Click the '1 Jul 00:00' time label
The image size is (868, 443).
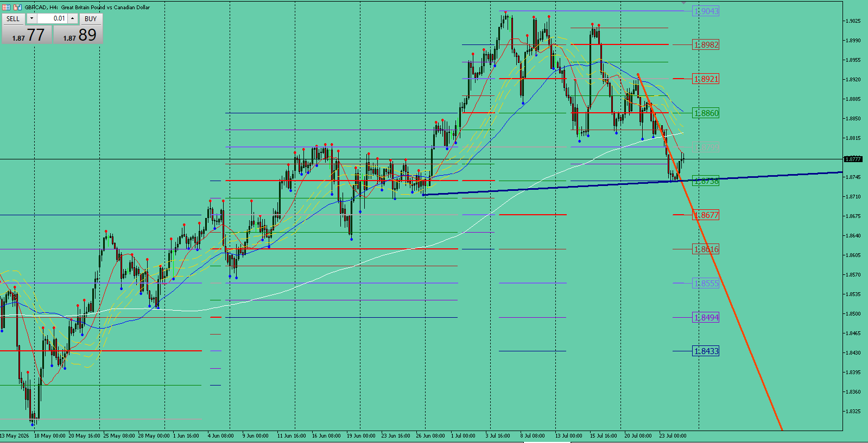click(463, 435)
